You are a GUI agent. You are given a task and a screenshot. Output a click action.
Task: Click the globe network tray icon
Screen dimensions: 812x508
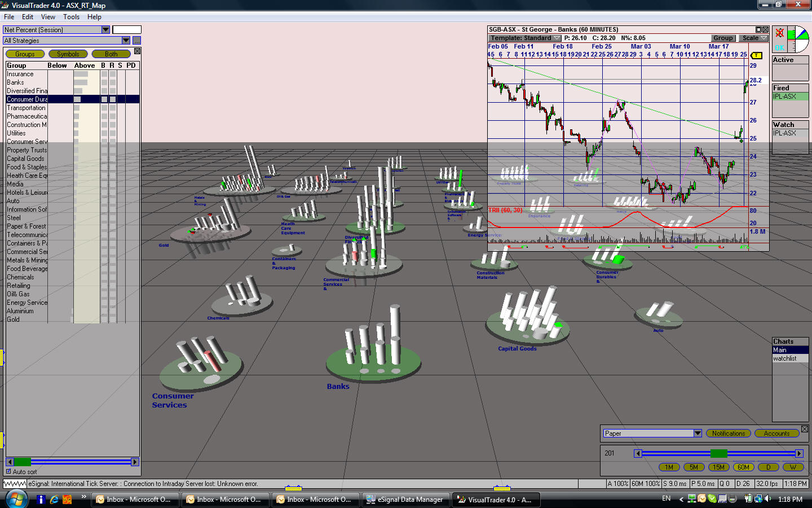click(758, 499)
